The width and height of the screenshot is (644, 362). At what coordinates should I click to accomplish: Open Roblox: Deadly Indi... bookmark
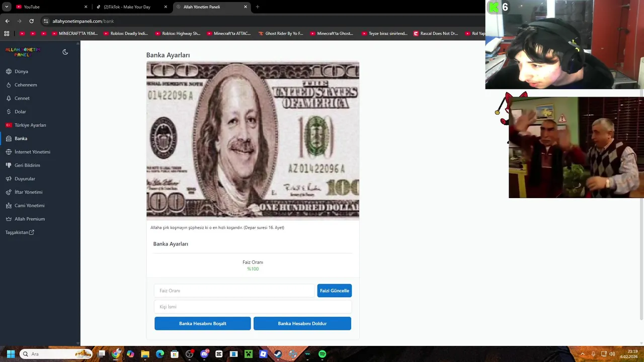(x=126, y=34)
